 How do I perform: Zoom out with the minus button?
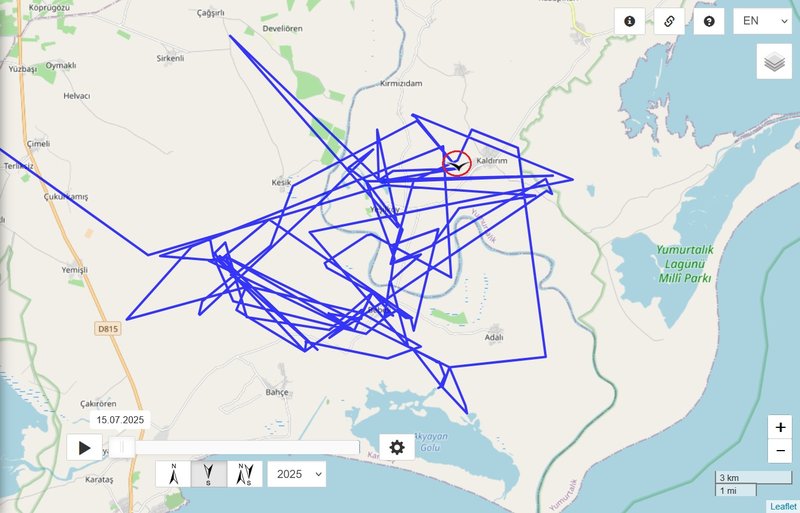pos(780,451)
